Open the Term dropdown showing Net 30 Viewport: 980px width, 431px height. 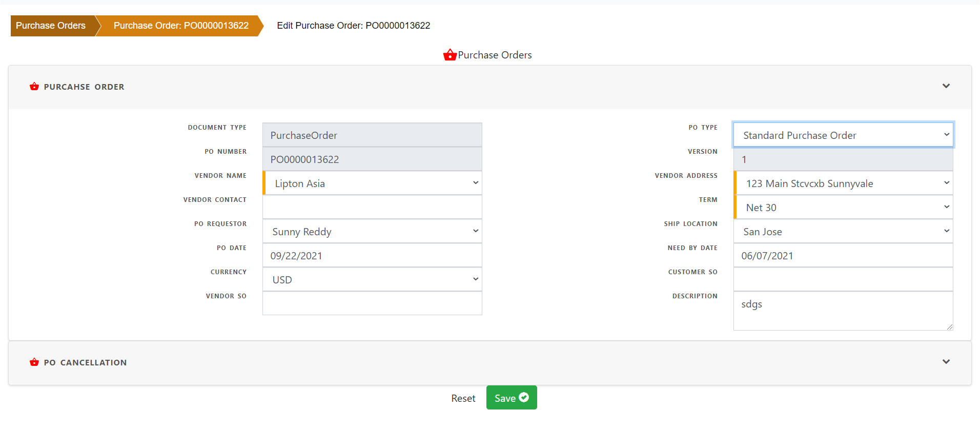[844, 207]
